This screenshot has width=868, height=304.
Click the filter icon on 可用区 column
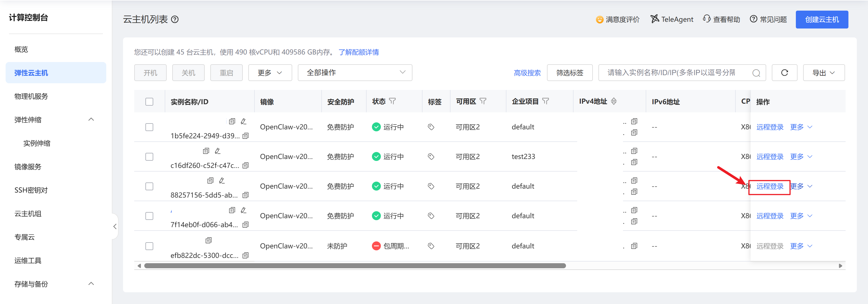pos(483,101)
